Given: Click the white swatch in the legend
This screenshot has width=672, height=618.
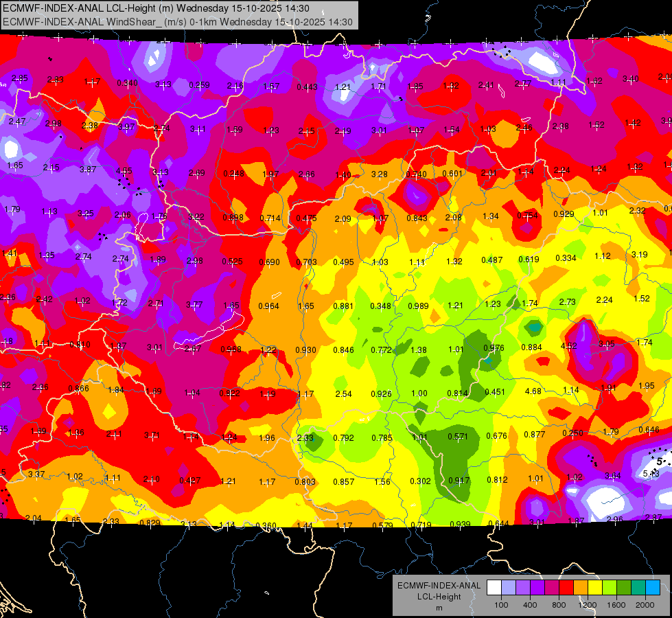Looking at the screenshot, I should (x=494, y=588).
